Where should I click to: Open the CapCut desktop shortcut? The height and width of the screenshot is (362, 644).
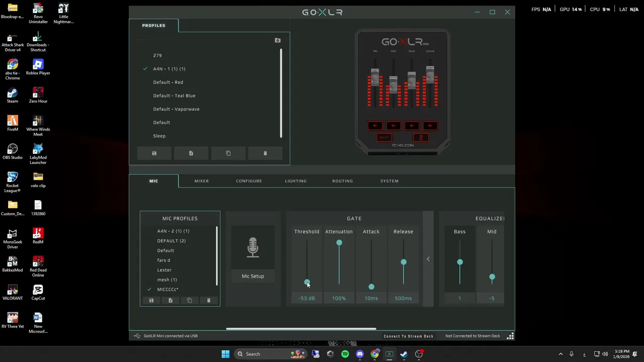[x=38, y=292]
